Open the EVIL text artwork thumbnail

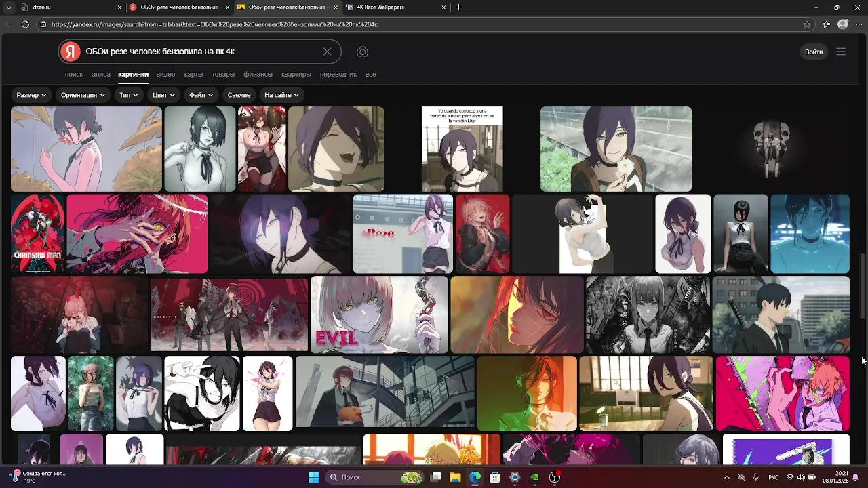(379, 314)
